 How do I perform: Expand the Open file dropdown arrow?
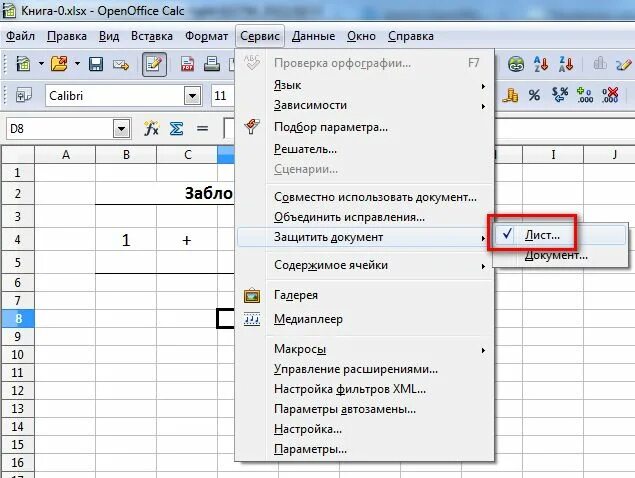(77, 64)
